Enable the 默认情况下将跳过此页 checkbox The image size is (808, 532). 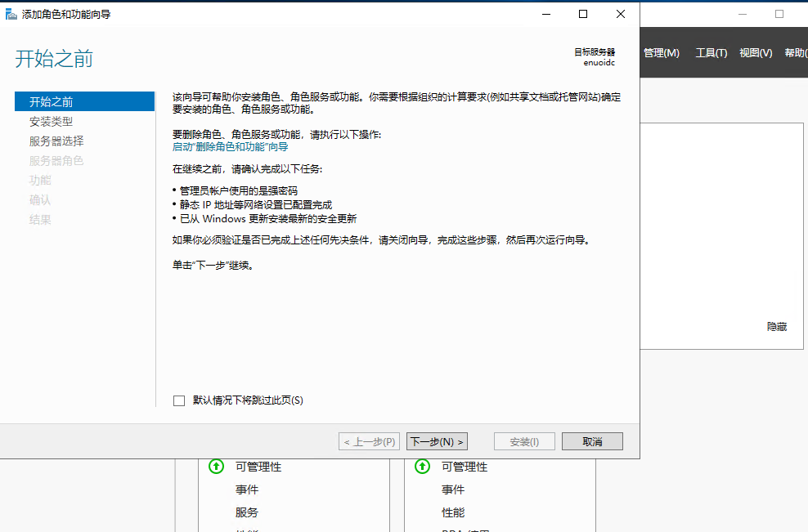[179, 400]
